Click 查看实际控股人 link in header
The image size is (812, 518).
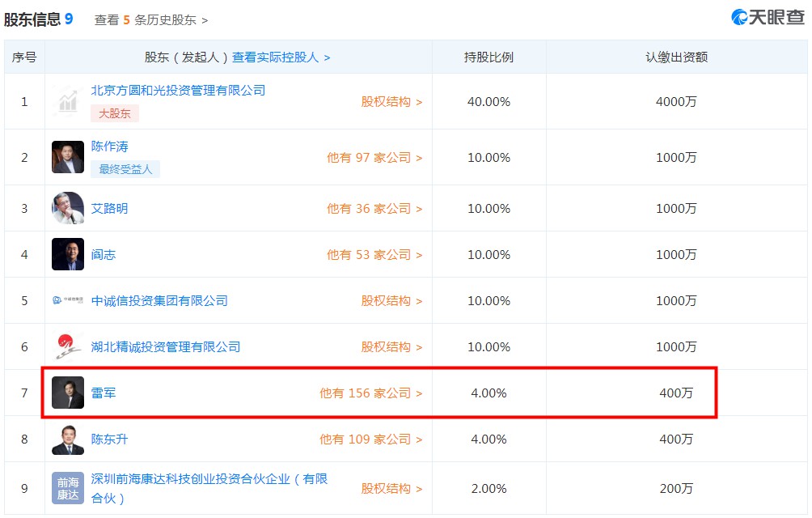pos(281,57)
